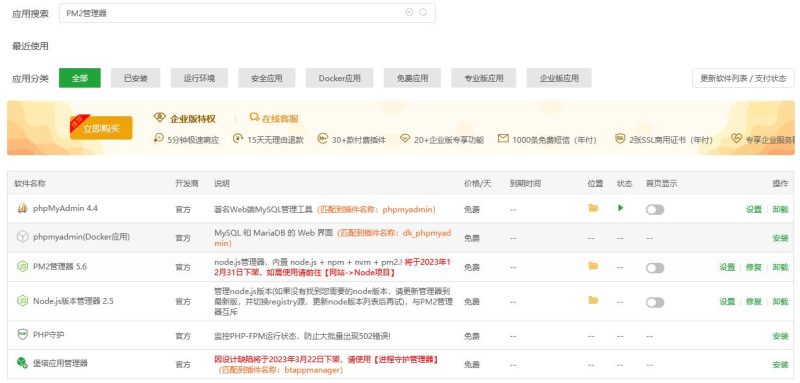Open phpMyAdmin folder location icon
This screenshot has width=800, height=383.
tap(593, 208)
